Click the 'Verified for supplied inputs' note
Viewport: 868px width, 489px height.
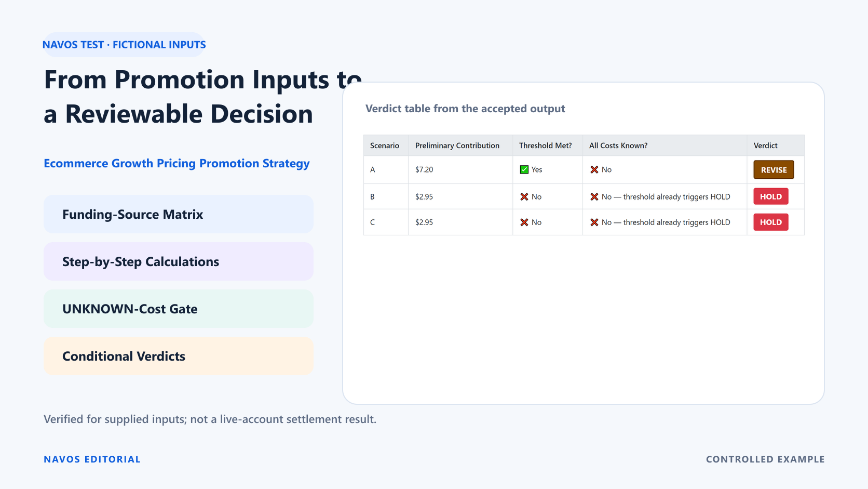coord(210,419)
